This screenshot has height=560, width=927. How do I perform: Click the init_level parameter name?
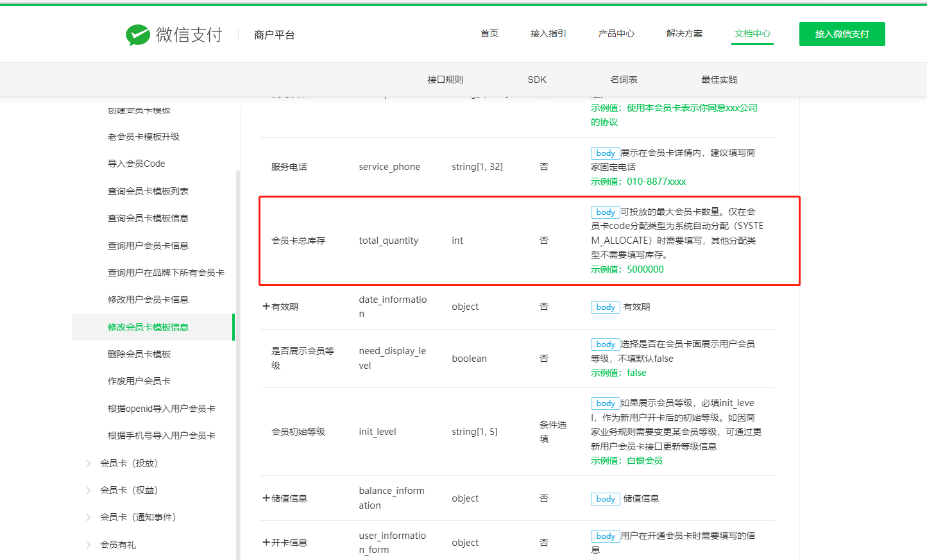(x=377, y=432)
